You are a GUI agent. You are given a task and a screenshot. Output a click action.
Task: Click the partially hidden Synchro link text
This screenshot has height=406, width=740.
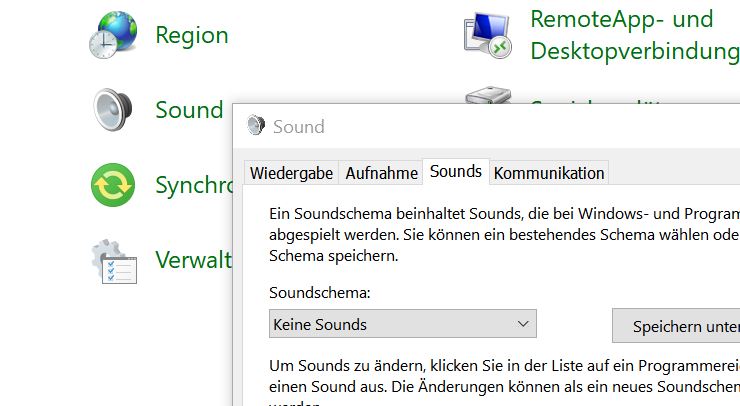coord(193,185)
